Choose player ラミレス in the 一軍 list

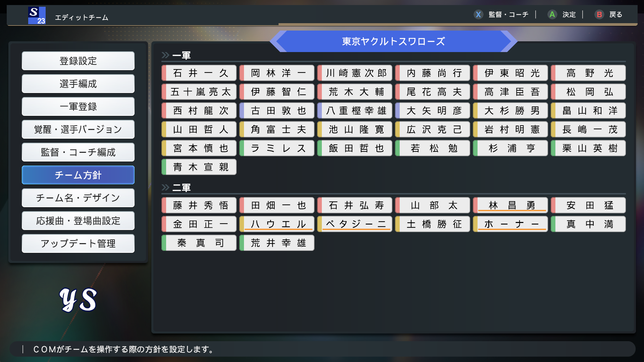[277, 148]
